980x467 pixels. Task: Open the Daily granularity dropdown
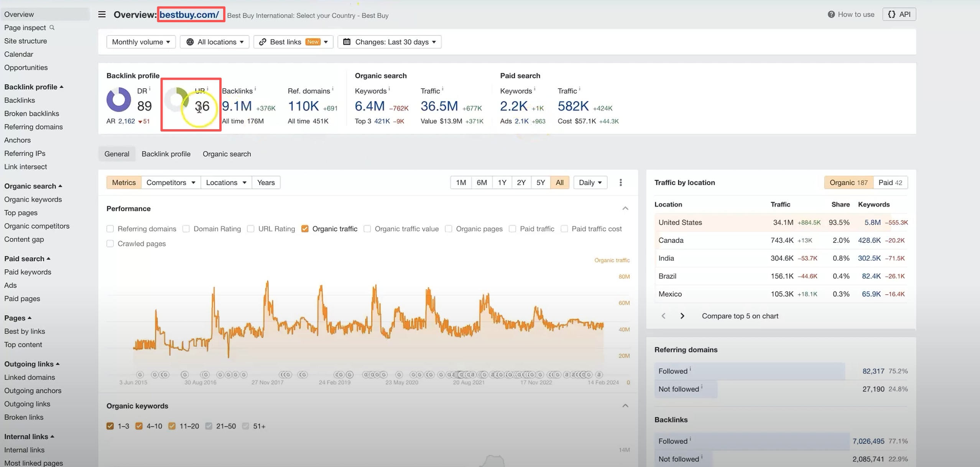[x=590, y=183]
